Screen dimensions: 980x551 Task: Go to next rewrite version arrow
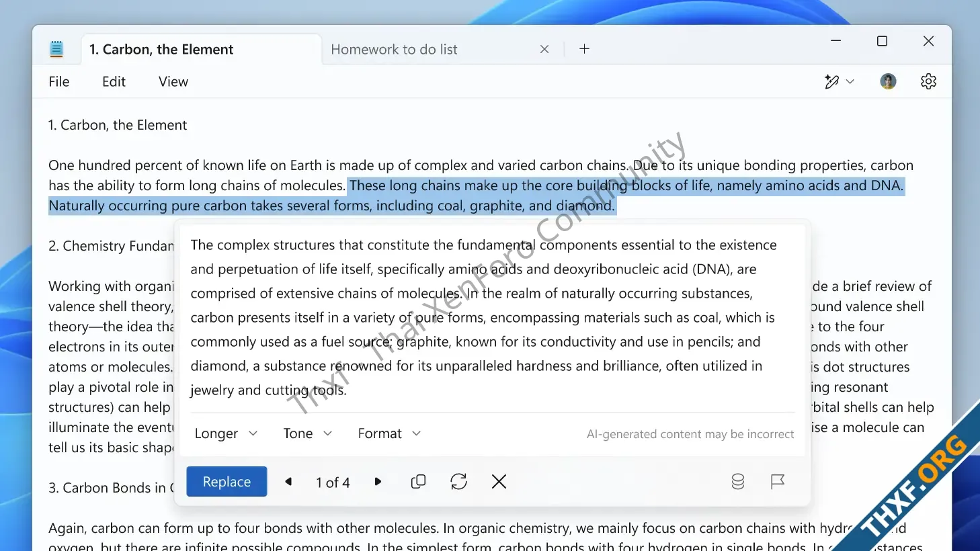378,482
